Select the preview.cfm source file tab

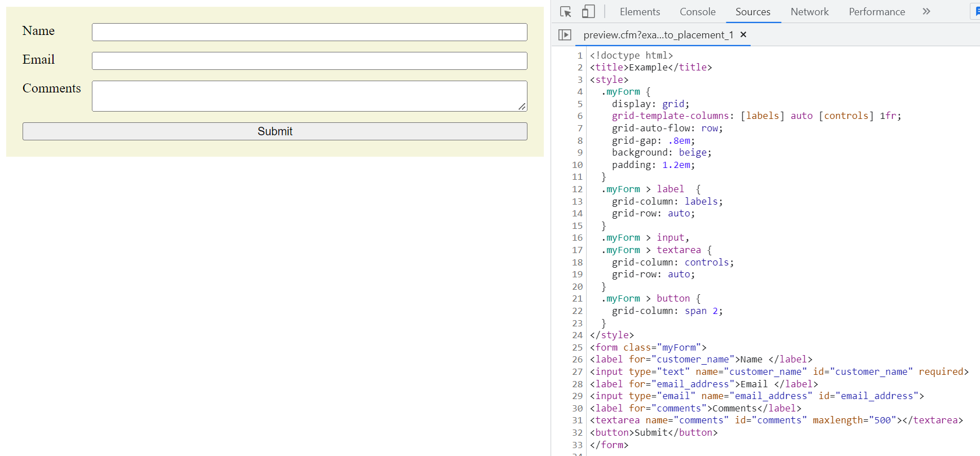point(658,35)
